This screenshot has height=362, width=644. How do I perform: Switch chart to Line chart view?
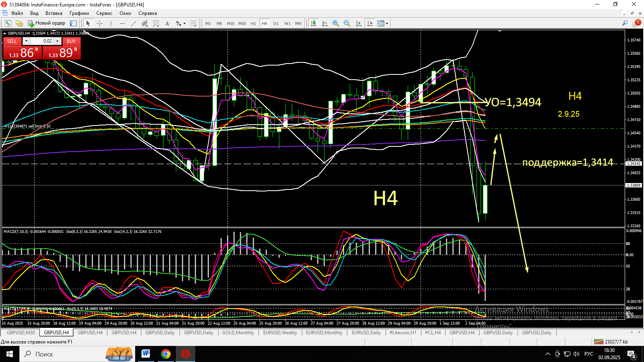coord(325,23)
